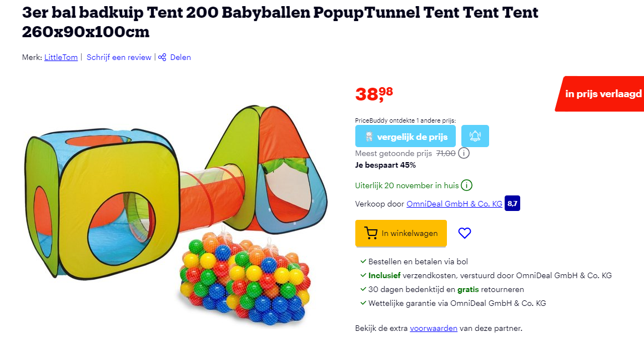
Task: Click Schrijf een review
Action: click(119, 57)
